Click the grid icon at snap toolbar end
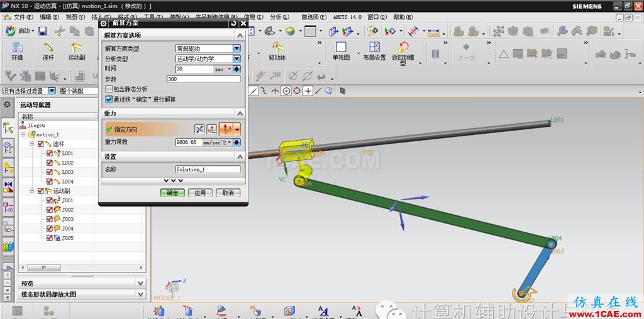The image size is (644, 319). coord(343,91)
